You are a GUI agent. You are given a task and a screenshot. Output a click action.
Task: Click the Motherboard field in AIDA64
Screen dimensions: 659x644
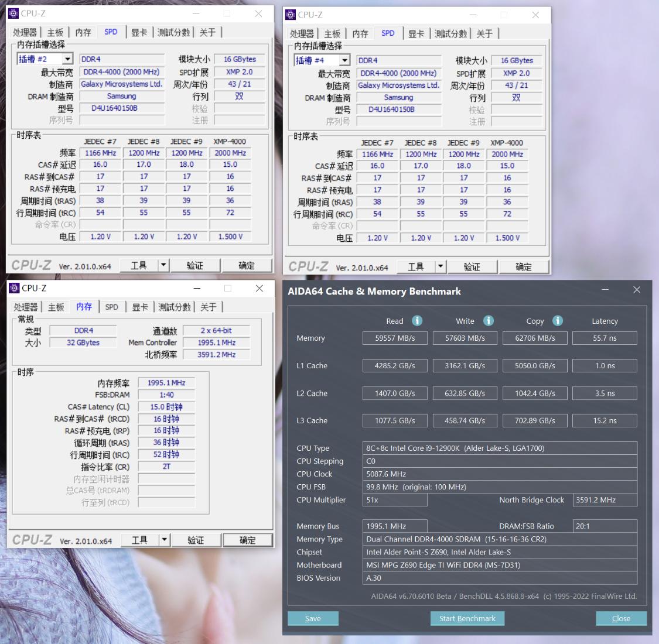coord(500,565)
